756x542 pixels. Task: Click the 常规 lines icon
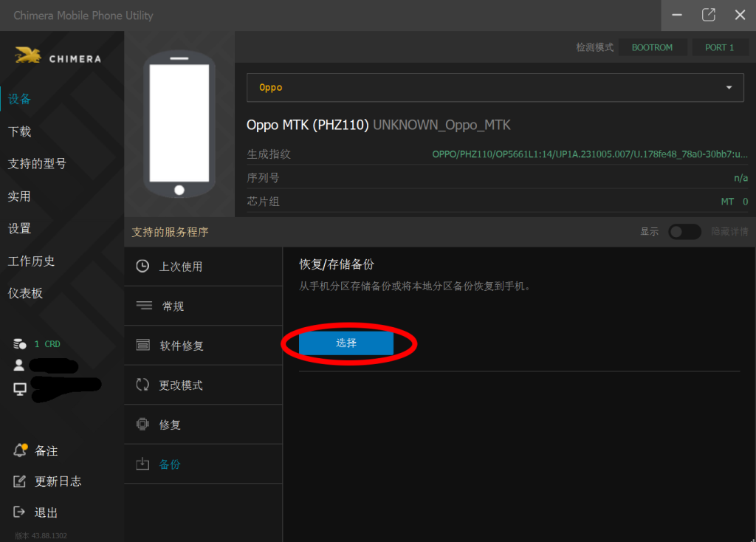pyautogui.click(x=144, y=305)
